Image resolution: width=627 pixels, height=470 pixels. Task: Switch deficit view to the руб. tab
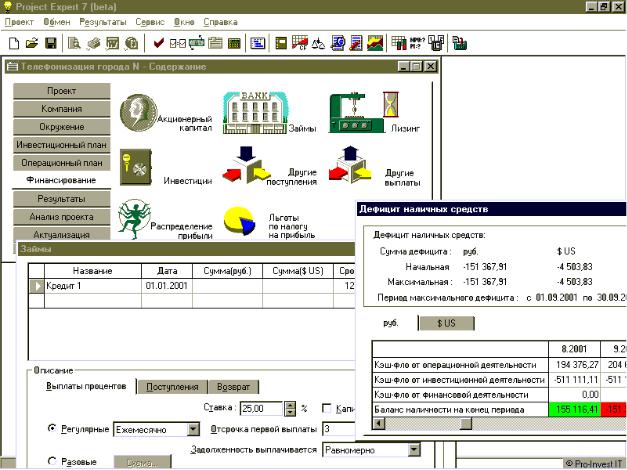tap(391, 323)
